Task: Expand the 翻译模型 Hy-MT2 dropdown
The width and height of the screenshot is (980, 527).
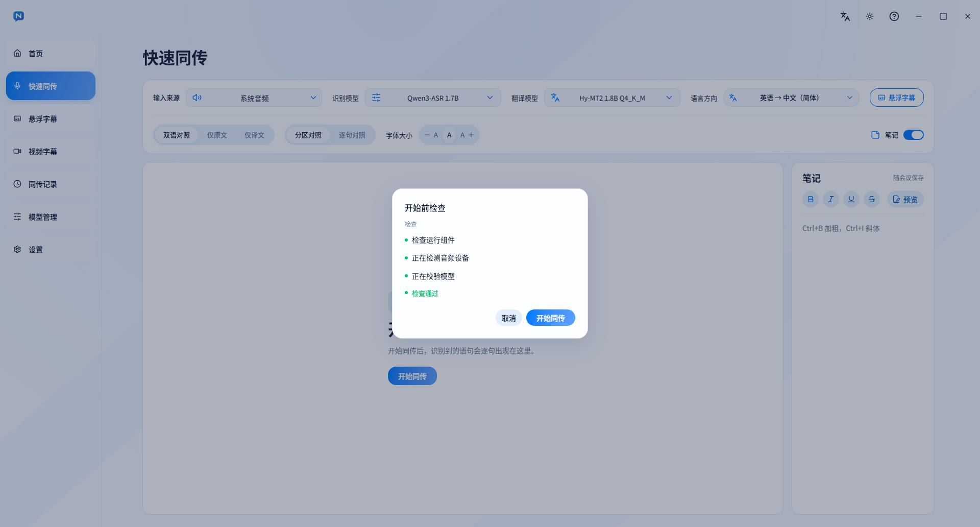Action: [612, 98]
